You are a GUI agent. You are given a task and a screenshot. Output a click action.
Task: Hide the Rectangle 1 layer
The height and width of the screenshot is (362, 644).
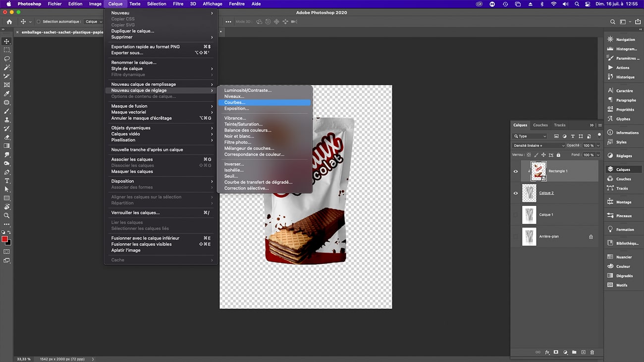515,171
